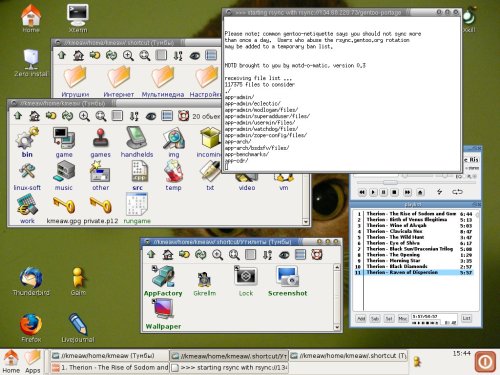Skip to next track in music player
500x375 pixels.
click(407, 192)
